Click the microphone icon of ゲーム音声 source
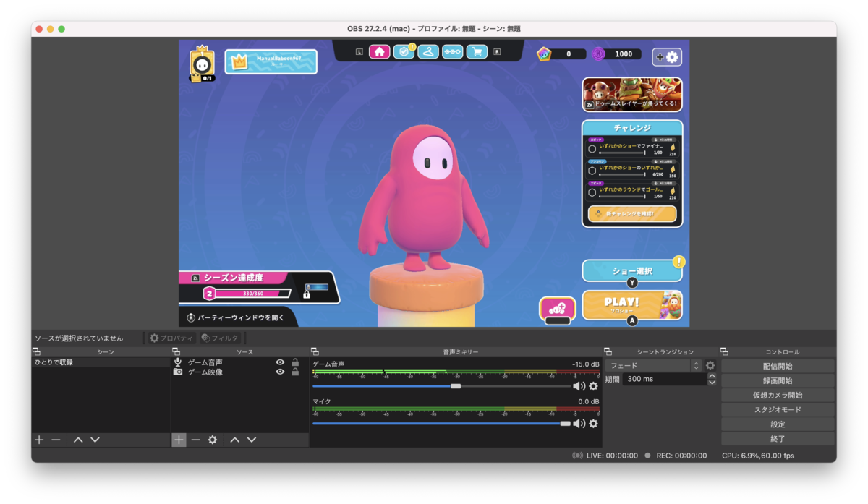The width and height of the screenshot is (868, 504). coord(178,362)
